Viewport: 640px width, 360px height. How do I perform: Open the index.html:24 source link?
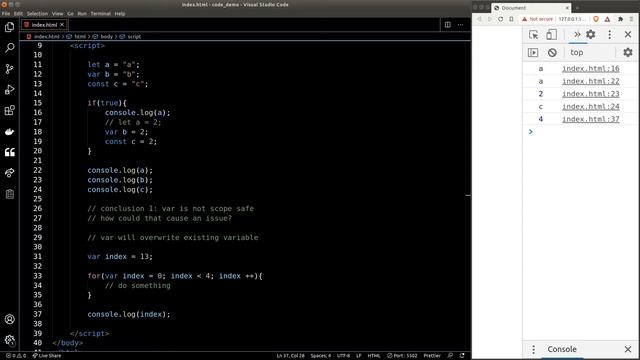click(591, 107)
